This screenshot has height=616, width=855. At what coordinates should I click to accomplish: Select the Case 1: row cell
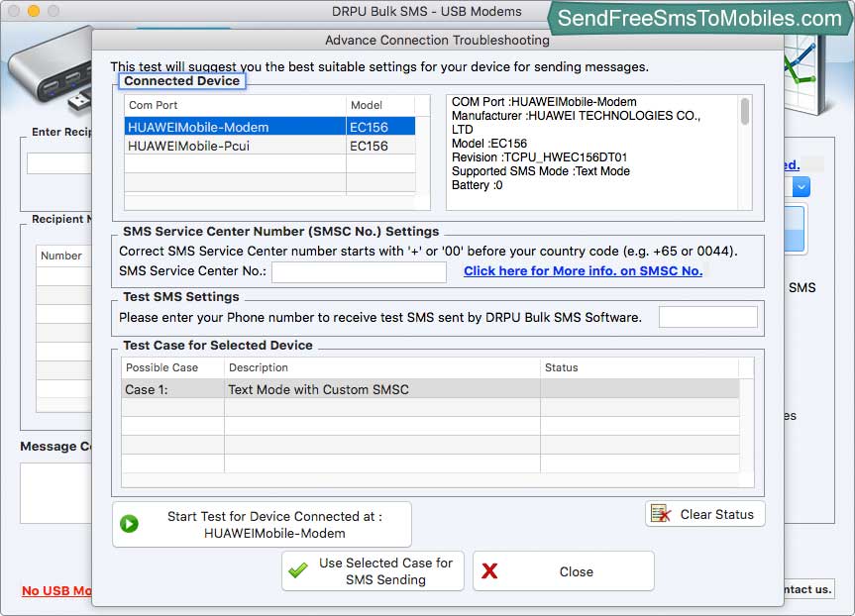click(172, 389)
